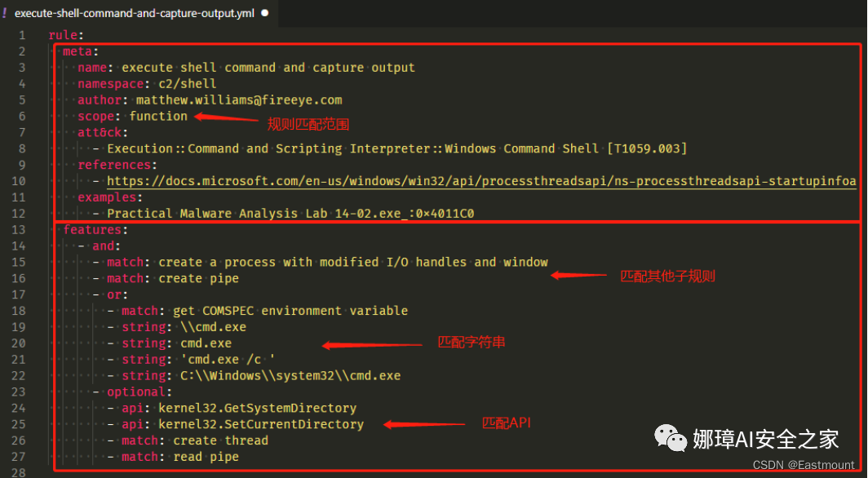Click the 'examples' key
Image resolution: width=868 pixels, height=478 pixels.
coord(107,197)
